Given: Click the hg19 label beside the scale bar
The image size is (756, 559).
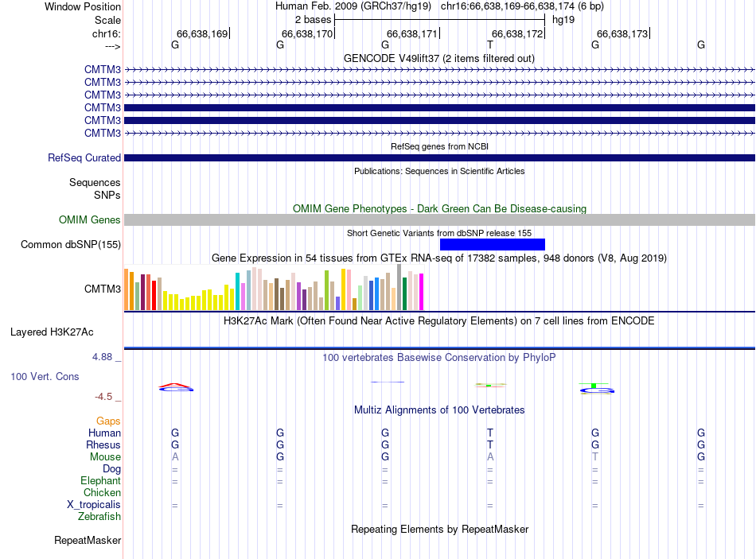Looking at the screenshot, I should [563, 20].
